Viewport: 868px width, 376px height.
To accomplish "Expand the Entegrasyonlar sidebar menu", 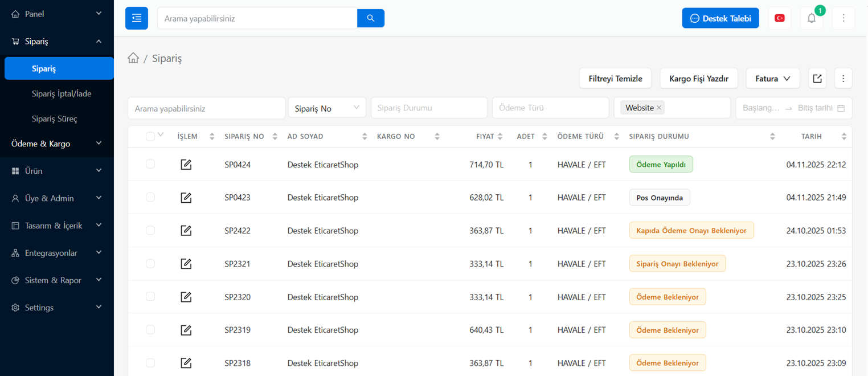I will click(x=57, y=253).
